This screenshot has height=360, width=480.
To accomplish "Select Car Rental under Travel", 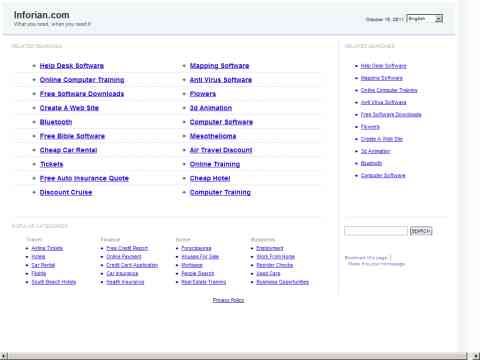I will click(x=43, y=265).
